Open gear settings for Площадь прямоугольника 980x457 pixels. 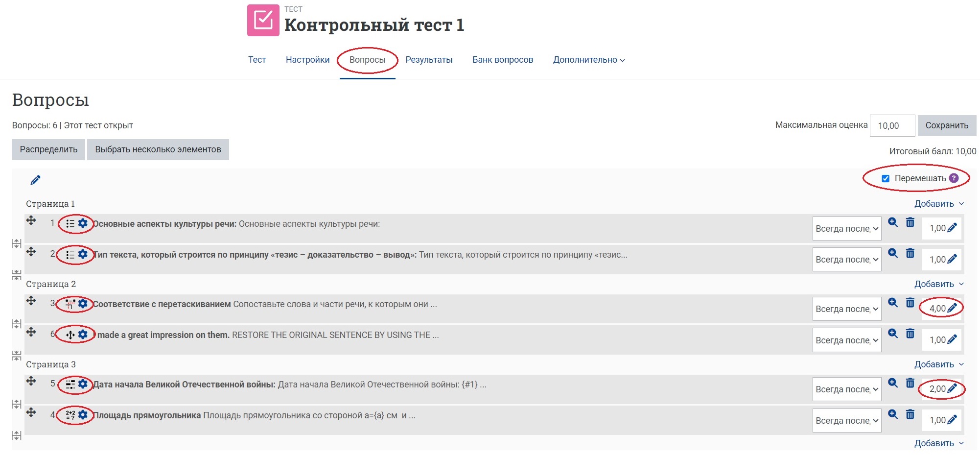83,415
